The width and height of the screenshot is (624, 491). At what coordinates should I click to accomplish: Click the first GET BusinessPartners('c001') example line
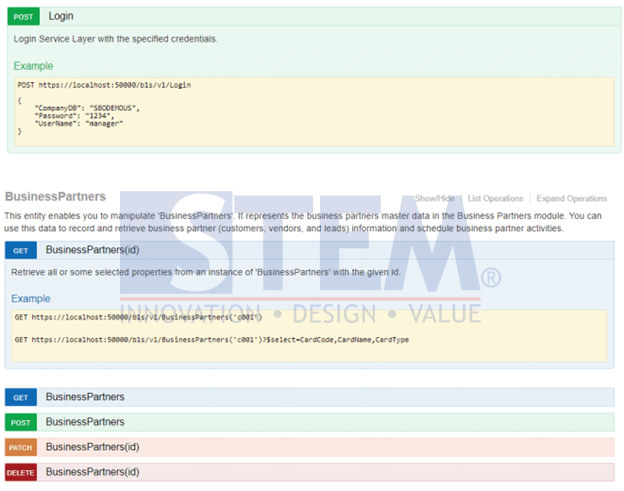(138, 317)
